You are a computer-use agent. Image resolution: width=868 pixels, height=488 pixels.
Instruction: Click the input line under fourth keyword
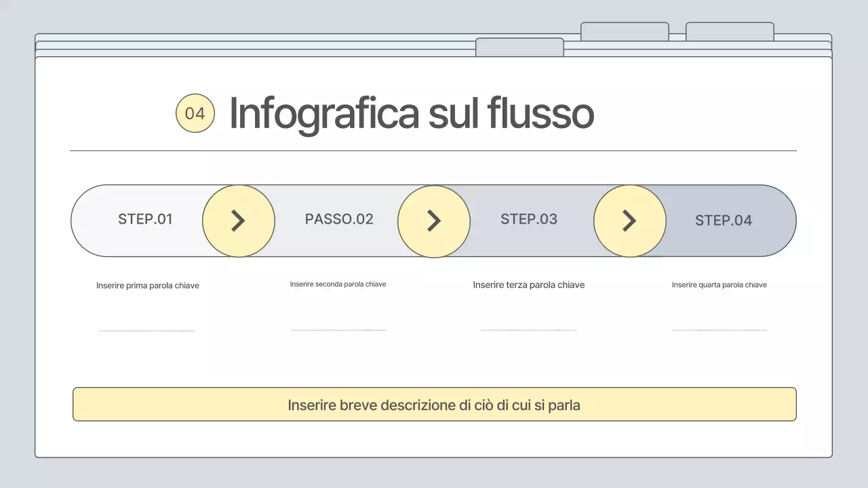click(719, 331)
